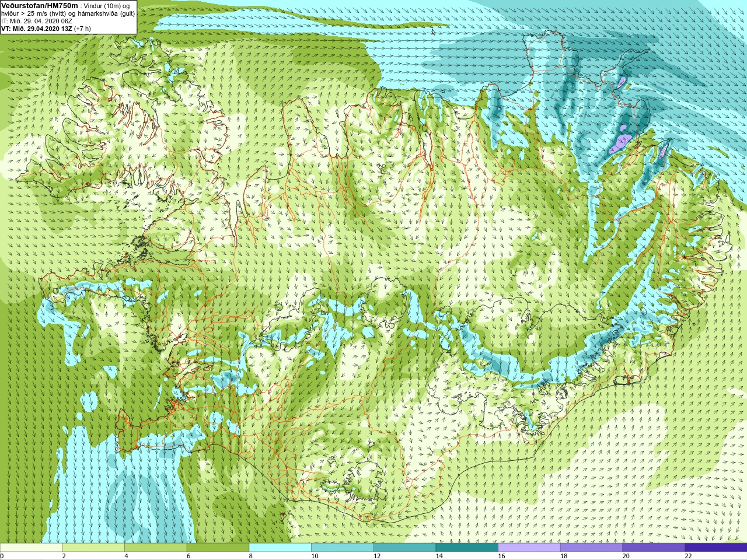Click the 18–20 m/s purple legend swatch
The image size is (747, 560).
point(591,548)
